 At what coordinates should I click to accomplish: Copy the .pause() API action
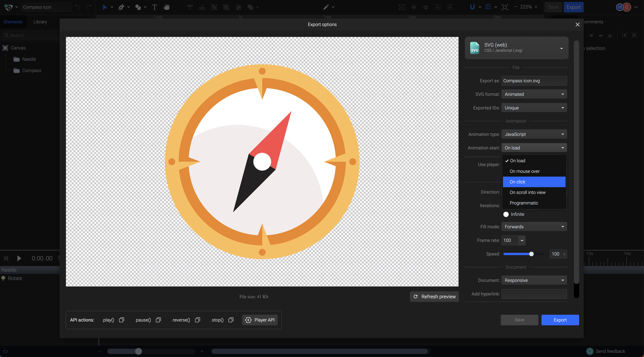[158, 320]
